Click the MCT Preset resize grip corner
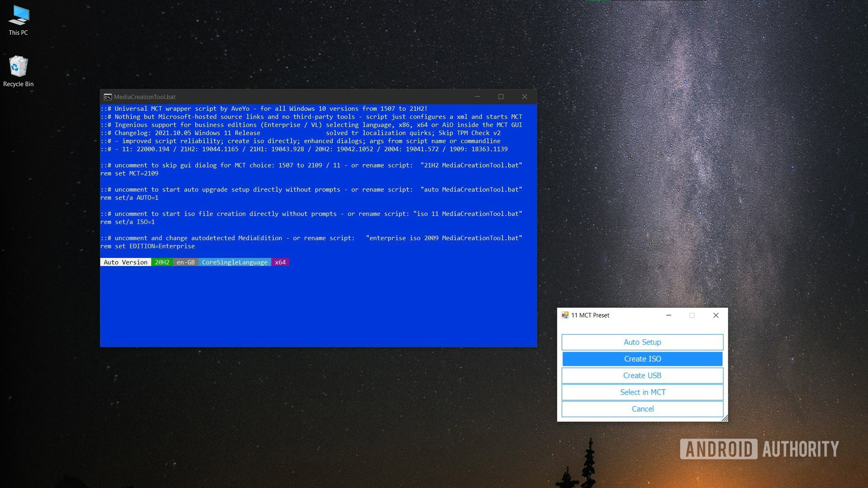The height and width of the screenshot is (488, 868). pyautogui.click(x=725, y=418)
